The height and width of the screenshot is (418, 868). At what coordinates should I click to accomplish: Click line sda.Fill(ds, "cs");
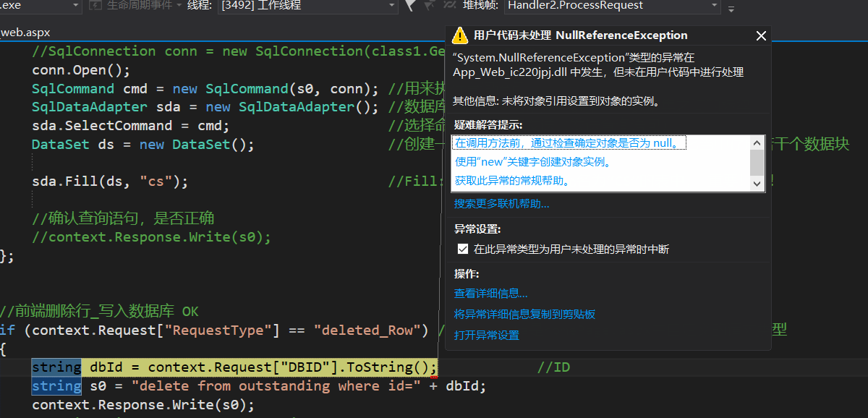(x=110, y=182)
